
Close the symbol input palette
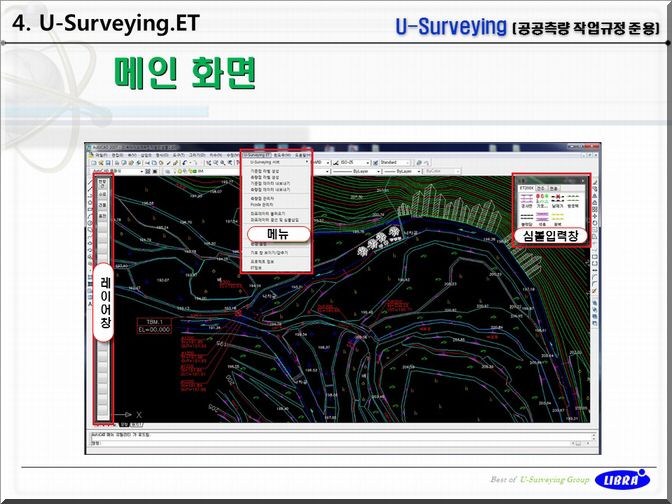click(x=583, y=181)
